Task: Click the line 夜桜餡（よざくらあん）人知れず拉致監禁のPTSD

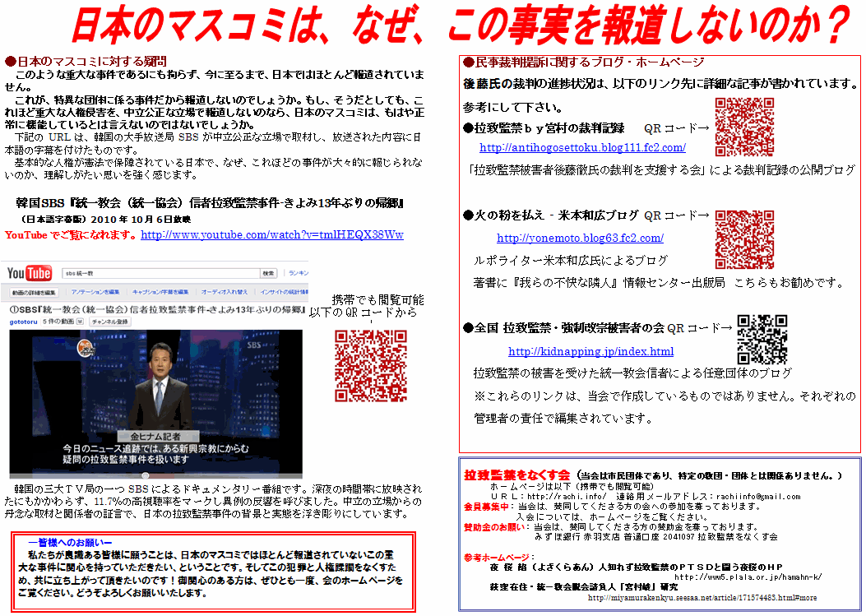Action: point(637,567)
